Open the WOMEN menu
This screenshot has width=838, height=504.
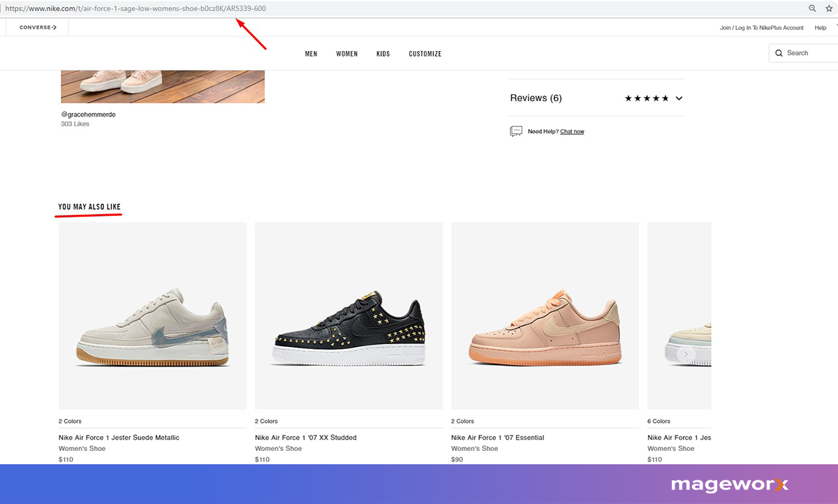click(x=346, y=53)
